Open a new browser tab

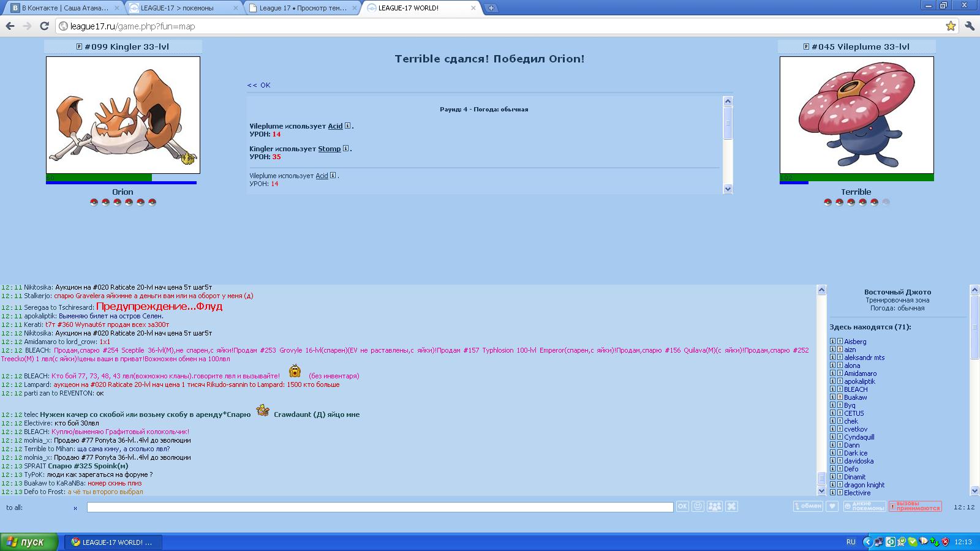491,8
